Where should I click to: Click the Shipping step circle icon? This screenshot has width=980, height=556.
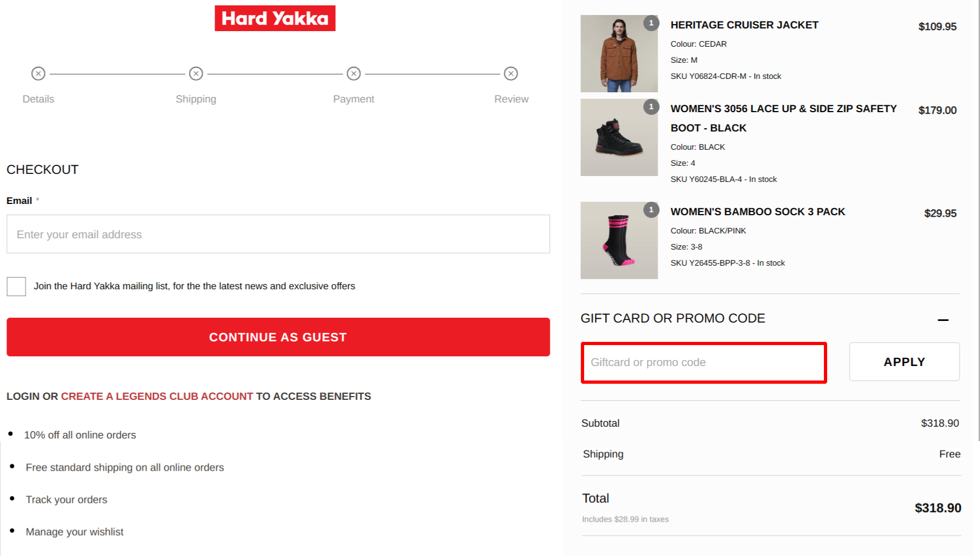click(x=195, y=74)
